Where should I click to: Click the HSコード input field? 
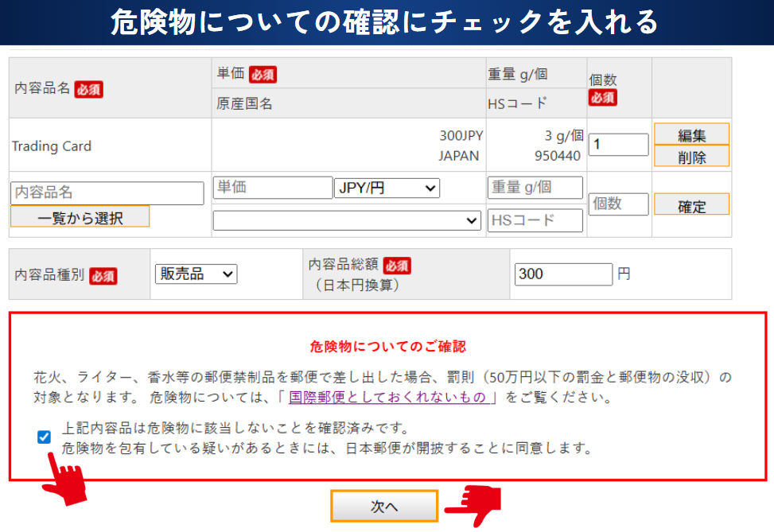click(x=535, y=220)
